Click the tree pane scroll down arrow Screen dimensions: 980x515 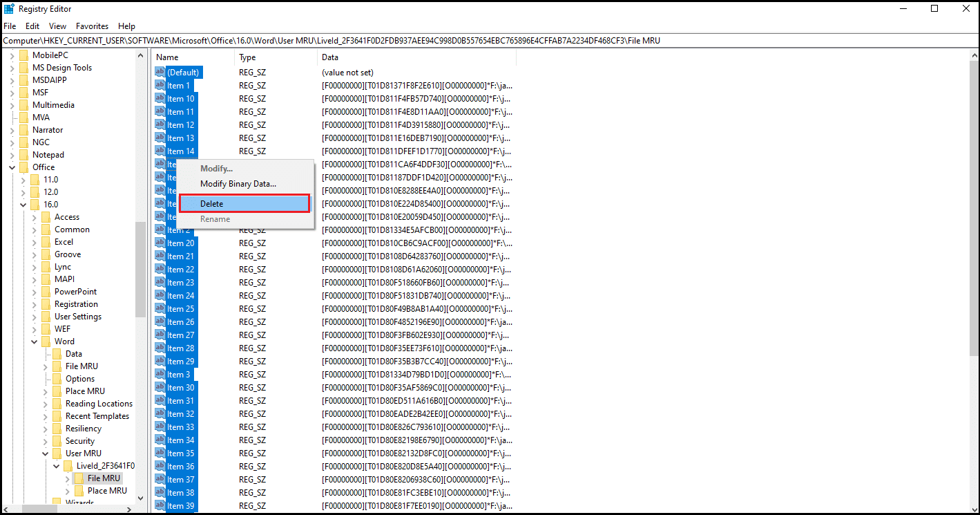tap(141, 498)
